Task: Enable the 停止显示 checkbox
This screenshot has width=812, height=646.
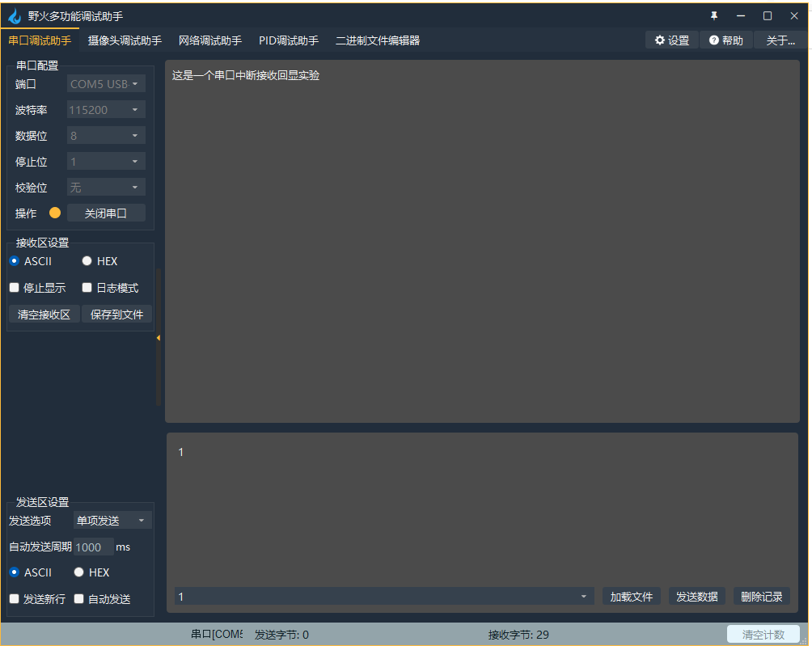Action: (x=14, y=287)
